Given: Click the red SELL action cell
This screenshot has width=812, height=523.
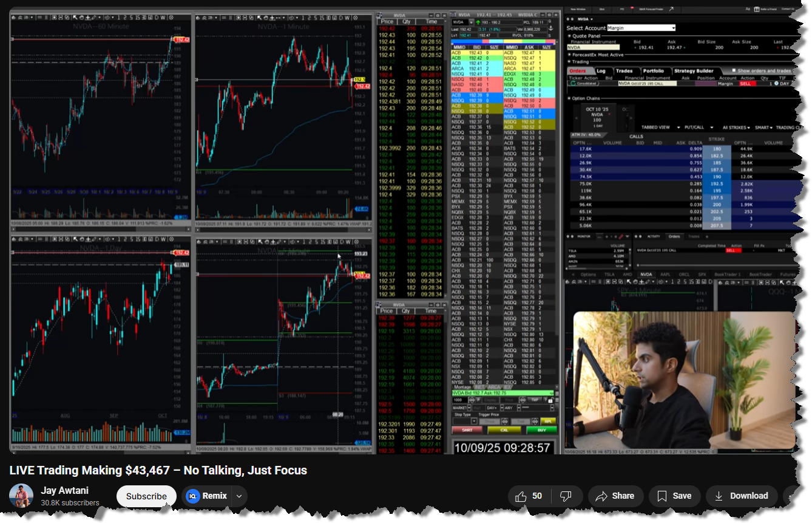Looking at the screenshot, I should click(x=745, y=83).
